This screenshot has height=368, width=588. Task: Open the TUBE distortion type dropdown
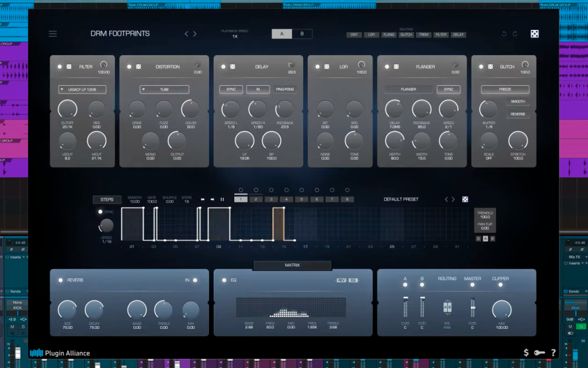click(164, 89)
